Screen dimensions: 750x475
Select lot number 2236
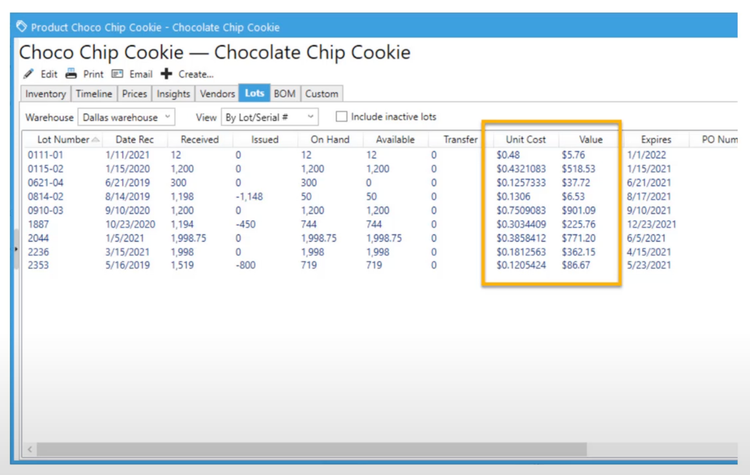tap(38, 252)
